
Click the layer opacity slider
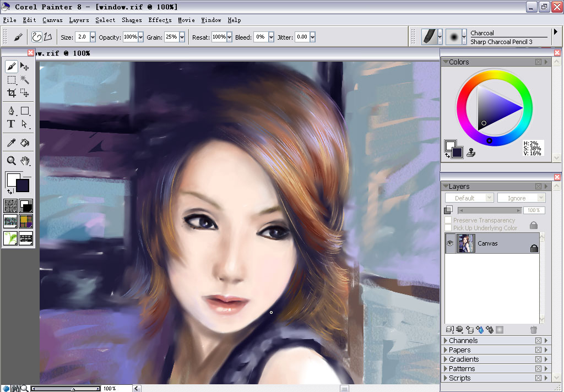pyautogui.click(x=490, y=210)
